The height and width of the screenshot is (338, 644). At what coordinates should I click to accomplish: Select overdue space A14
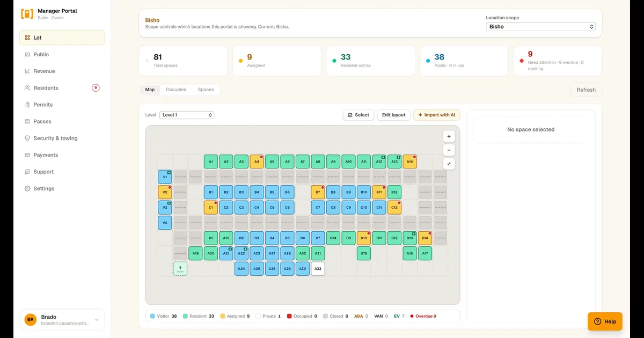click(409, 161)
